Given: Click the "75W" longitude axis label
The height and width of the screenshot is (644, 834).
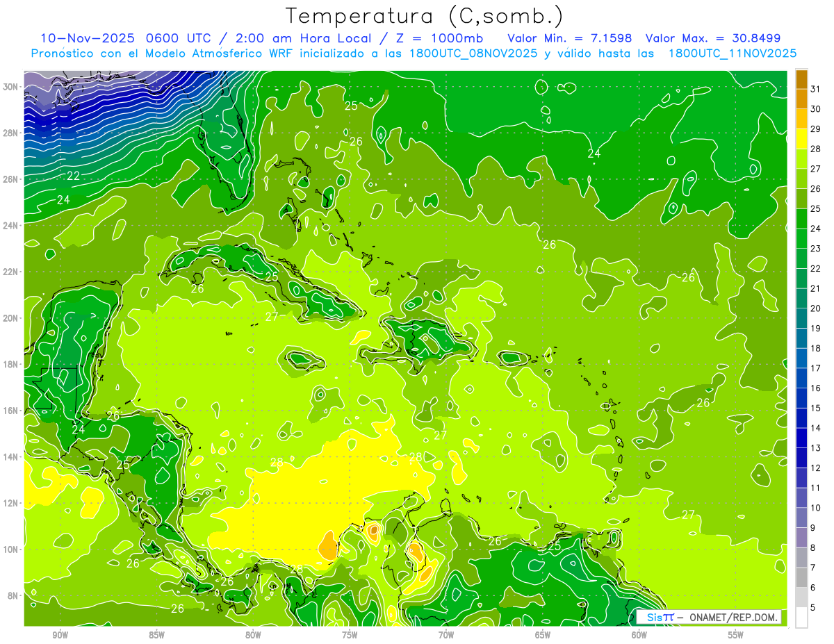Looking at the screenshot, I should coord(350,635).
